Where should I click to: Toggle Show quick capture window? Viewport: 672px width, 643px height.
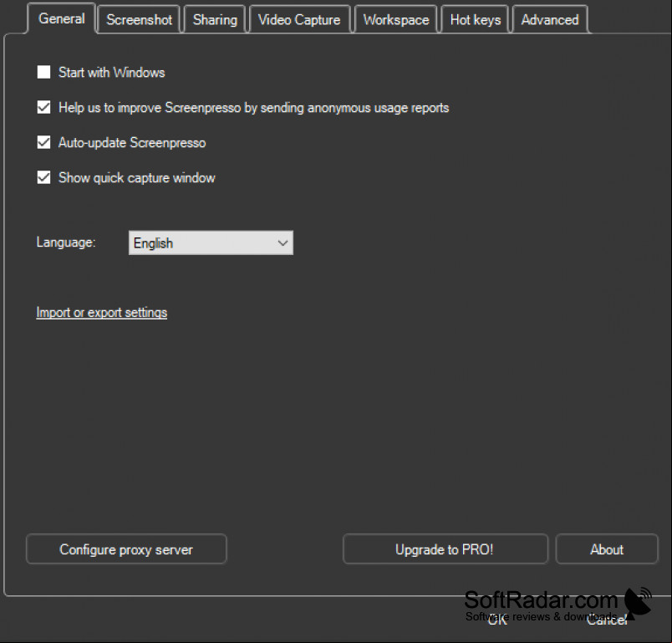[x=43, y=177]
